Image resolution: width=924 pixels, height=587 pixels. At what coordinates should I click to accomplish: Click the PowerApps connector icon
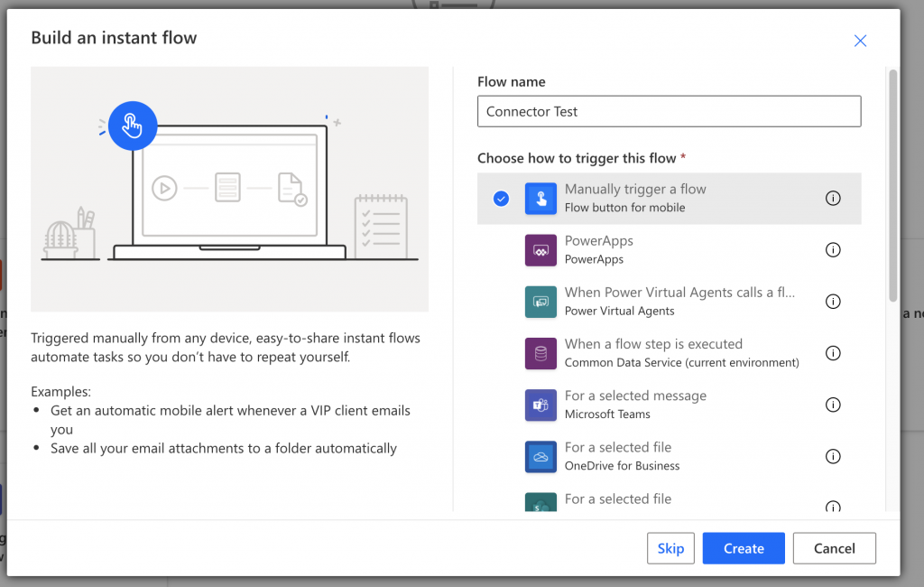coord(541,249)
